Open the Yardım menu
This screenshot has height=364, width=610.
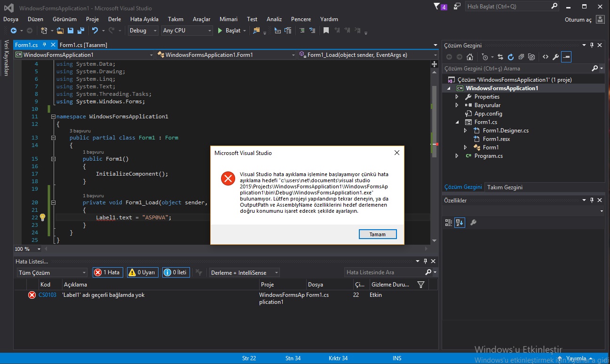click(x=329, y=19)
